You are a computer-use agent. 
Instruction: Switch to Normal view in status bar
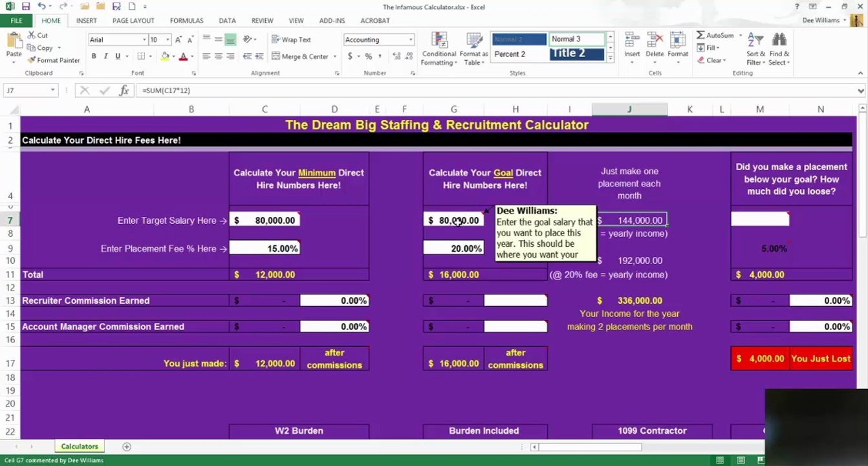tap(720, 460)
